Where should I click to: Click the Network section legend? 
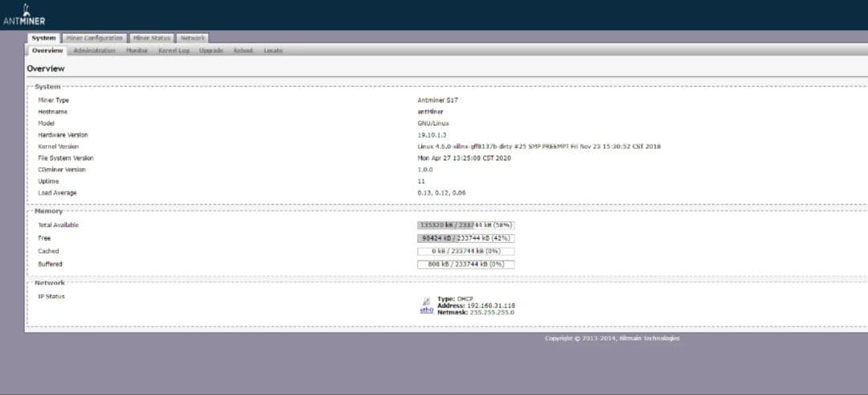pos(50,282)
